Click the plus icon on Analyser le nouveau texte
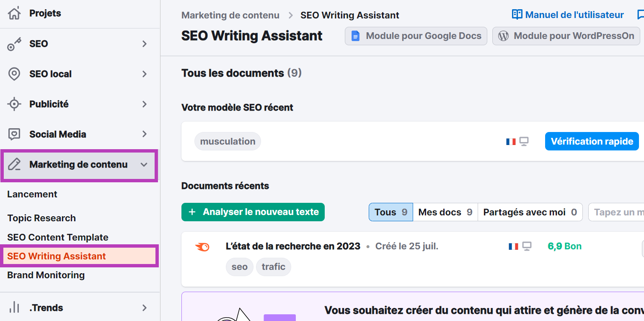 pyautogui.click(x=192, y=212)
